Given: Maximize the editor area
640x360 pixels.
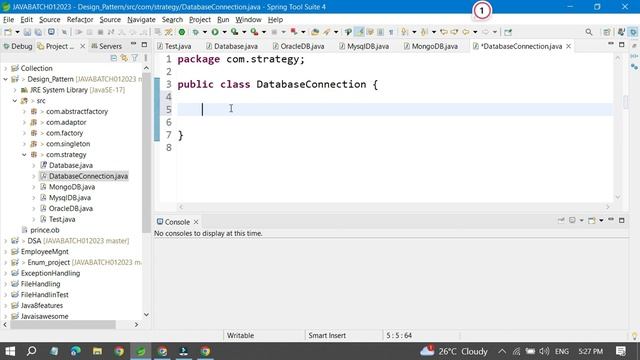Looking at the screenshot, I should pos(622,44).
